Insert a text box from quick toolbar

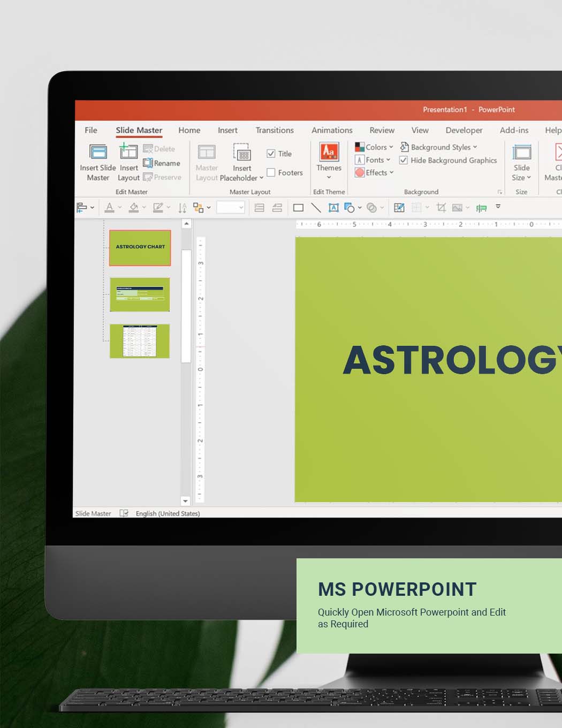333,208
